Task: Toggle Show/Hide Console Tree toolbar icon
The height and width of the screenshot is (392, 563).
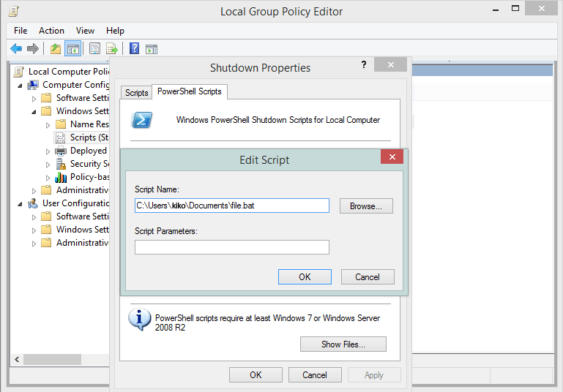Action: coord(73,48)
